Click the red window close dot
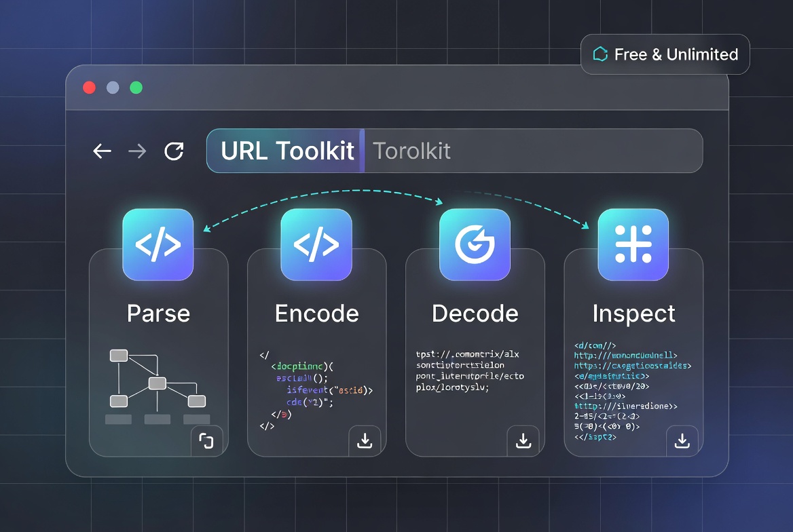Image resolution: width=793 pixels, height=532 pixels. coord(90,88)
